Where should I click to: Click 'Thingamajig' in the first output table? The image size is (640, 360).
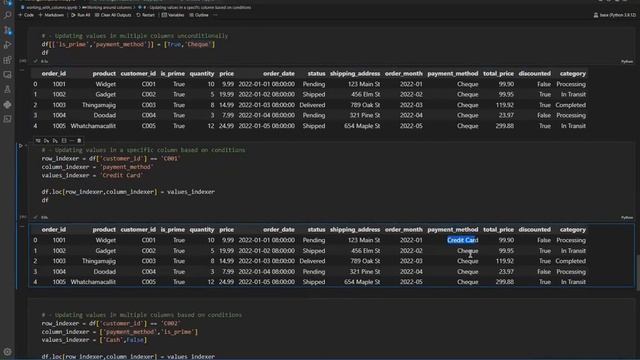point(99,105)
